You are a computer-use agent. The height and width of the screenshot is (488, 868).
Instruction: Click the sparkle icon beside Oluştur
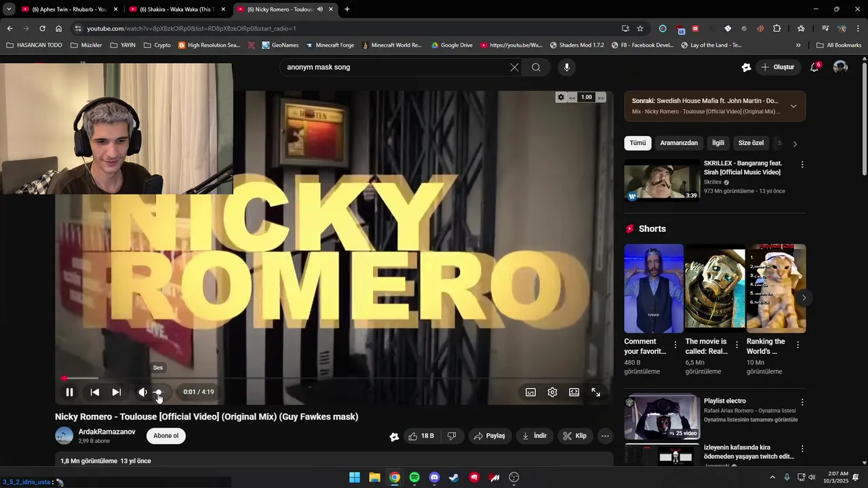(x=746, y=67)
